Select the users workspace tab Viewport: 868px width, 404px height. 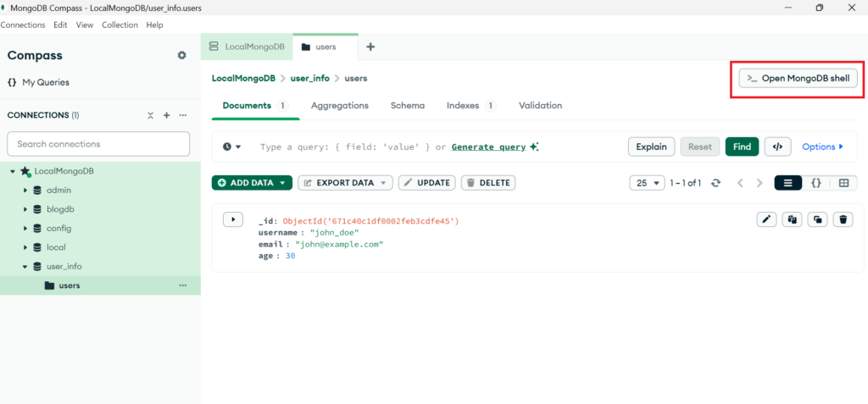coord(325,47)
